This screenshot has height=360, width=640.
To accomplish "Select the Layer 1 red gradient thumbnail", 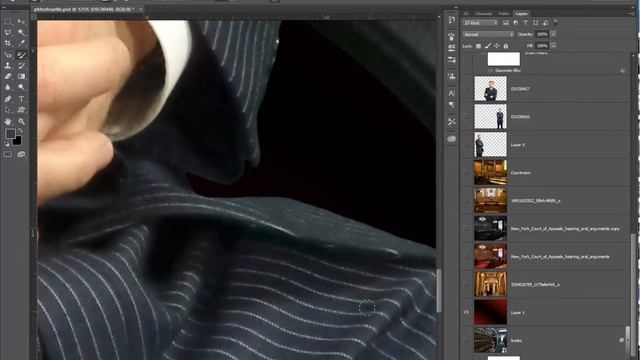I will tap(490, 312).
